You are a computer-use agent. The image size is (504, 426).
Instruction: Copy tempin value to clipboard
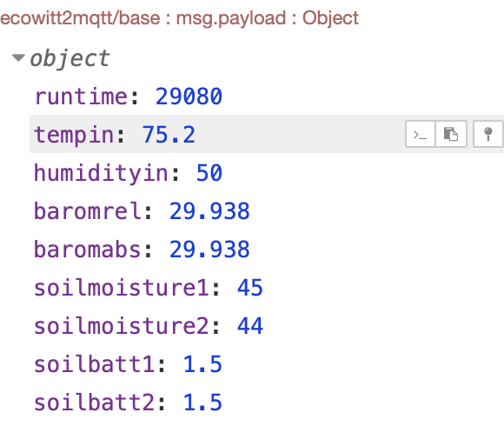451,134
